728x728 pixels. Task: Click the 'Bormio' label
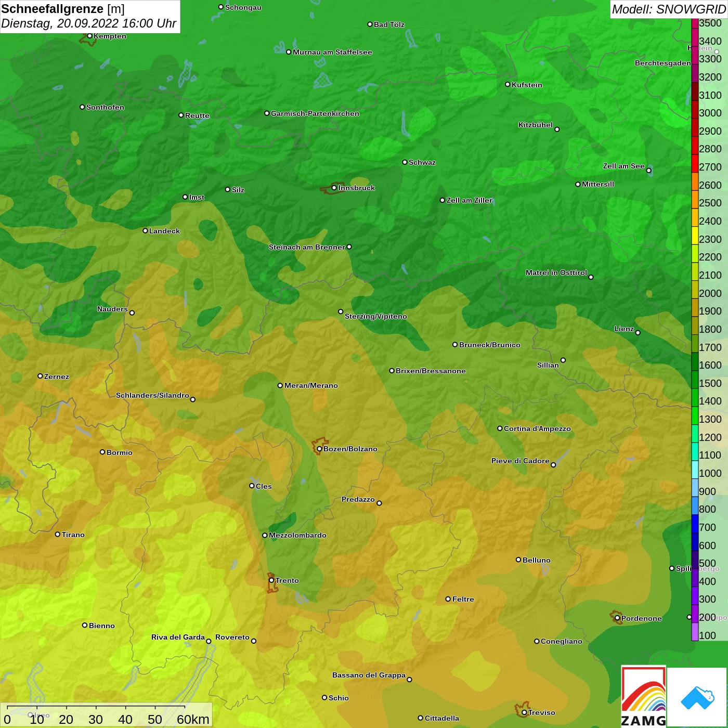coord(120,452)
